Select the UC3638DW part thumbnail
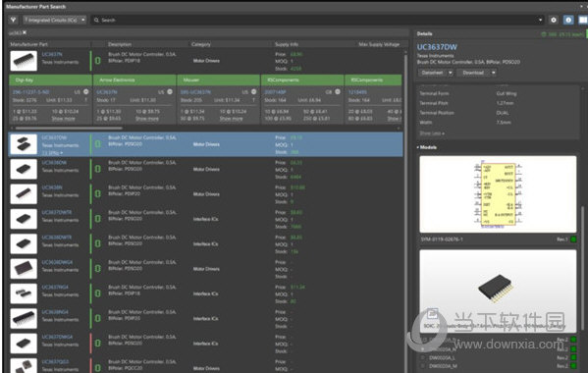Screen dimensions: 588x373 click(24, 169)
